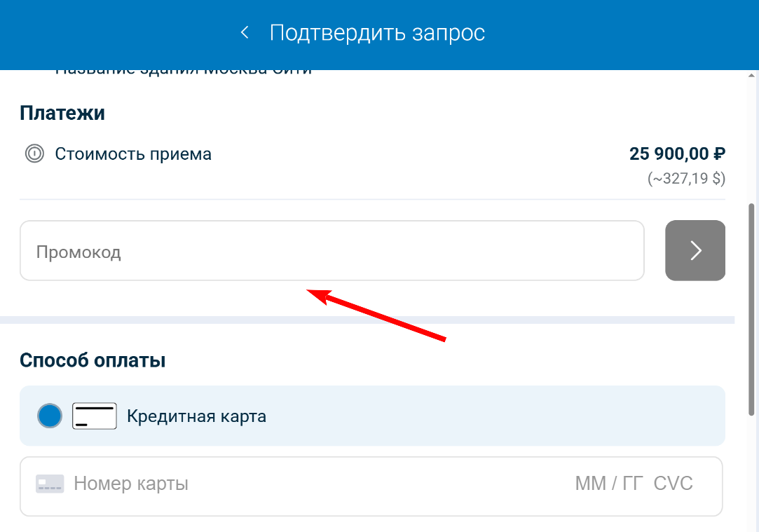The height and width of the screenshot is (532, 759).
Task: Click the credit card outline icon
Action: [x=95, y=416]
